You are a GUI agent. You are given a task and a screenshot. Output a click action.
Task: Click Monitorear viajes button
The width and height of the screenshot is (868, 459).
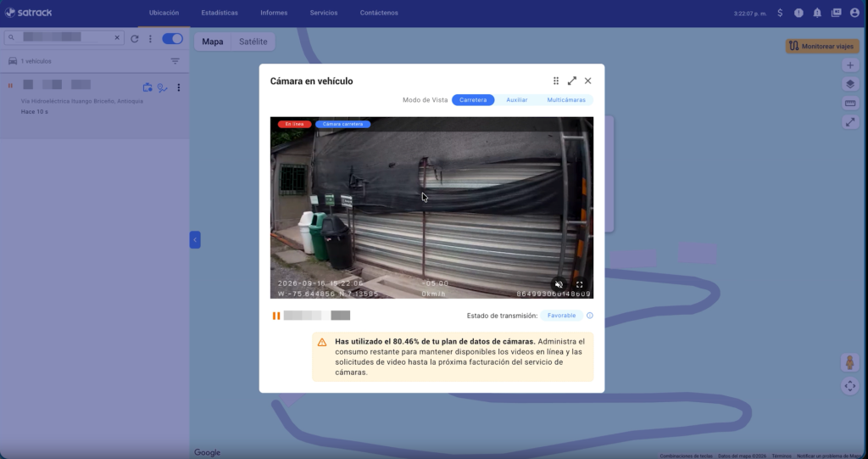click(x=821, y=46)
